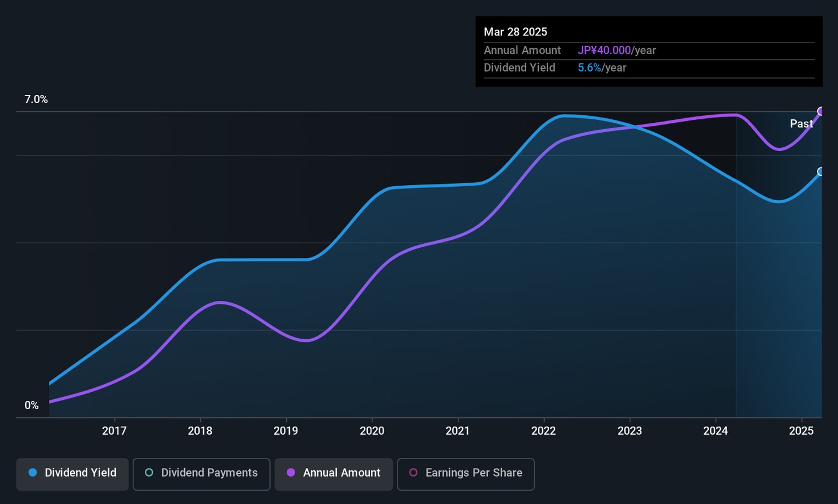Pick the 2025 year label on the axis
This screenshot has width=838, height=504.
point(801,431)
